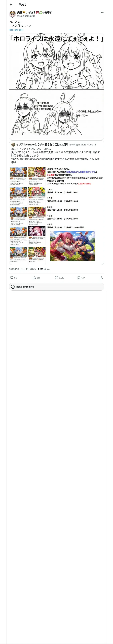The image size is (113, 644).
Task: Click the share upload icon
Action: (x=101, y=278)
